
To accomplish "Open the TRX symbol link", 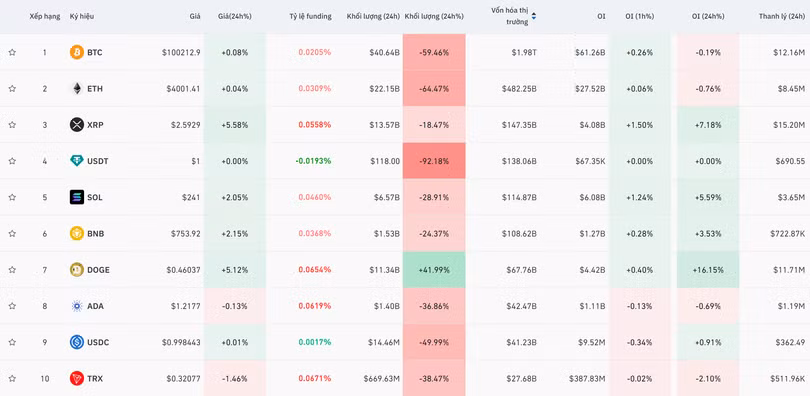I will pos(95,378).
